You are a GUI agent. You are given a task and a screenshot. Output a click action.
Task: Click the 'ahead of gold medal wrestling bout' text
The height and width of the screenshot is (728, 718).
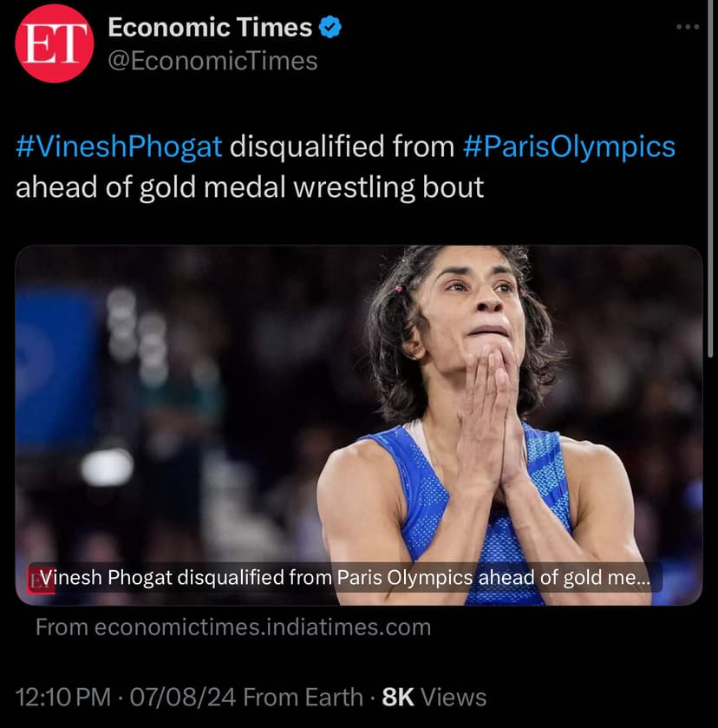coord(250,187)
